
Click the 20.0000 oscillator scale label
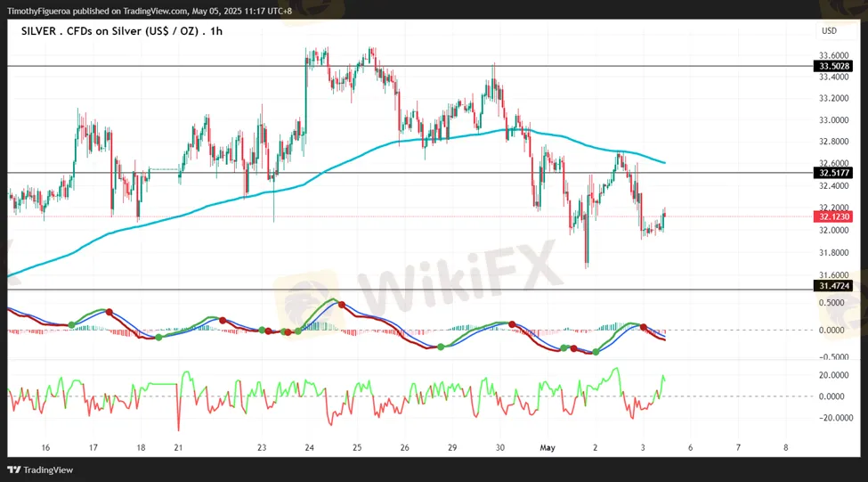click(x=833, y=375)
